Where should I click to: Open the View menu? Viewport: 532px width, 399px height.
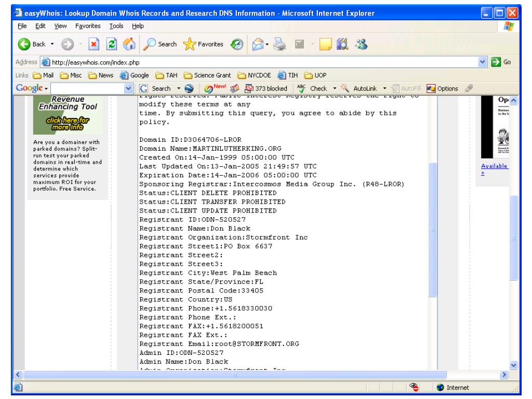tap(60, 26)
